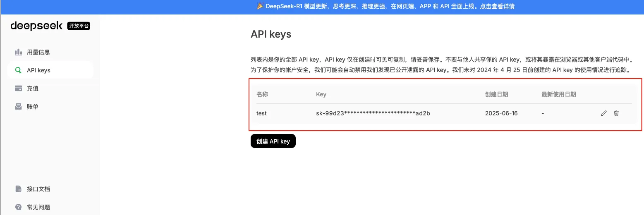The image size is (644, 215).
Task: Click the card icon beside 充值
Action: pos(18,88)
